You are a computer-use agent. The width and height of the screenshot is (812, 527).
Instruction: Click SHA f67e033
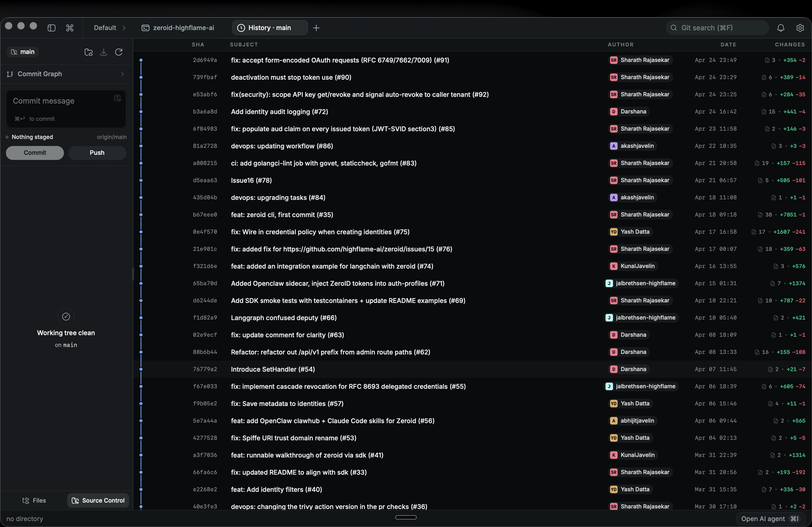[x=205, y=387]
